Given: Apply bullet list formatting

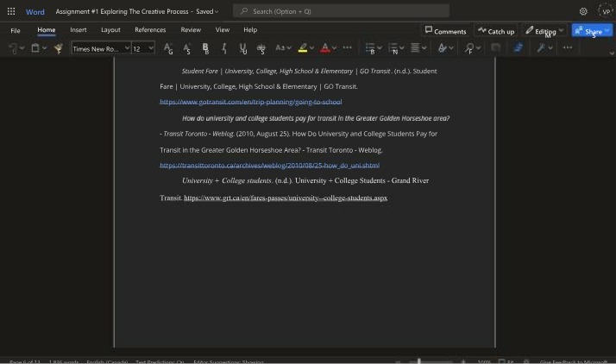Looking at the screenshot, I should pyautogui.click(x=370, y=48).
